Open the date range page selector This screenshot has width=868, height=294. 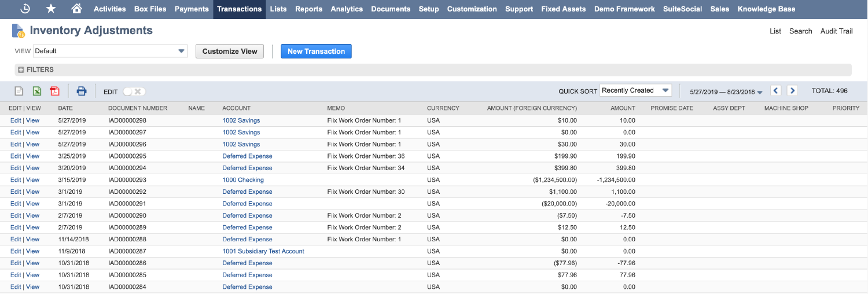point(726,91)
